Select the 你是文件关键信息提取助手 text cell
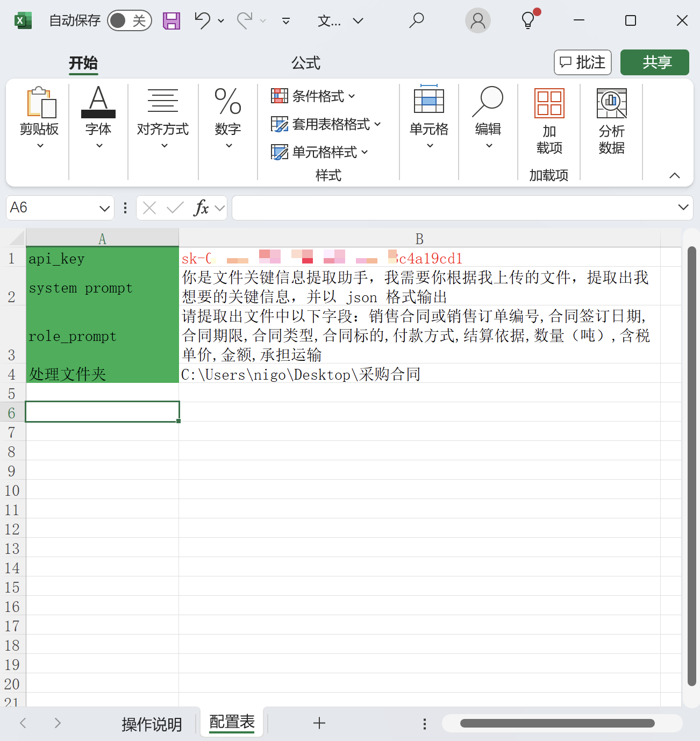 (419, 286)
